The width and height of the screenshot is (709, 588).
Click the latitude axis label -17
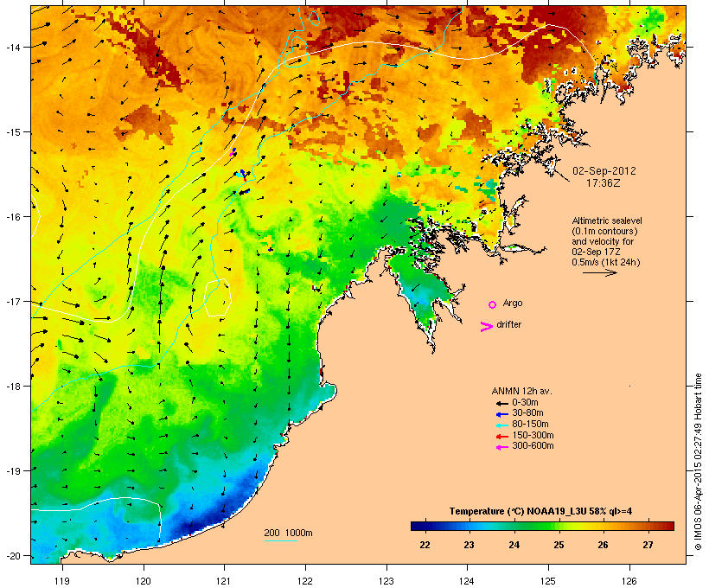tap(13, 302)
